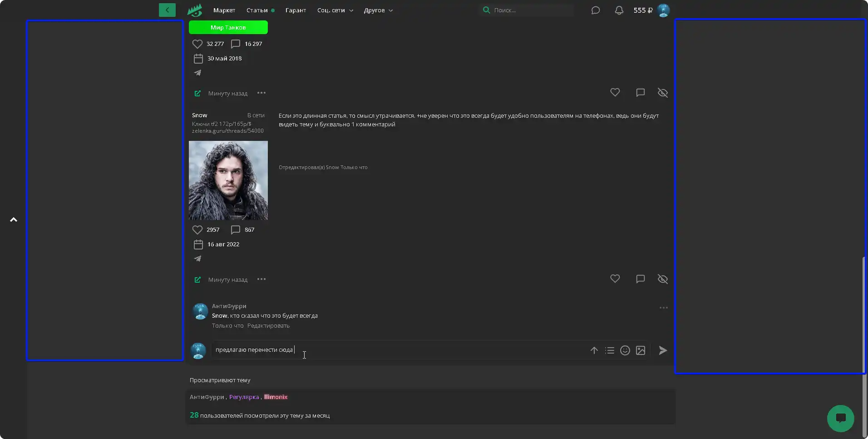Comment on first post via speech bubble

pyautogui.click(x=641, y=92)
